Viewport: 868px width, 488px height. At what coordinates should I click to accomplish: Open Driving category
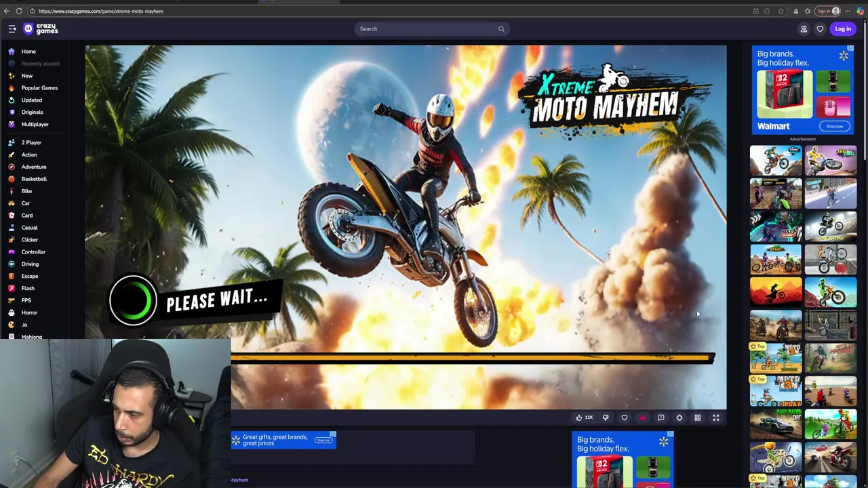tap(30, 264)
